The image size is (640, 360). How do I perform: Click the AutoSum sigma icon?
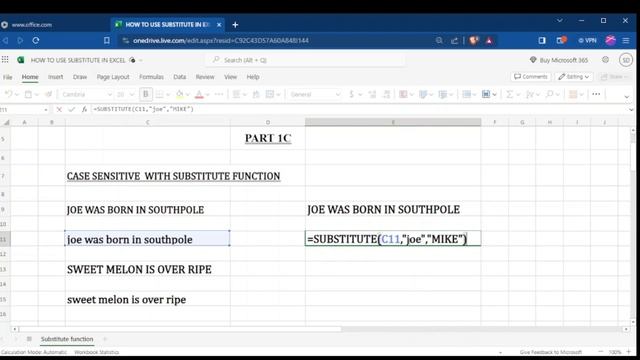coord(509,94)
